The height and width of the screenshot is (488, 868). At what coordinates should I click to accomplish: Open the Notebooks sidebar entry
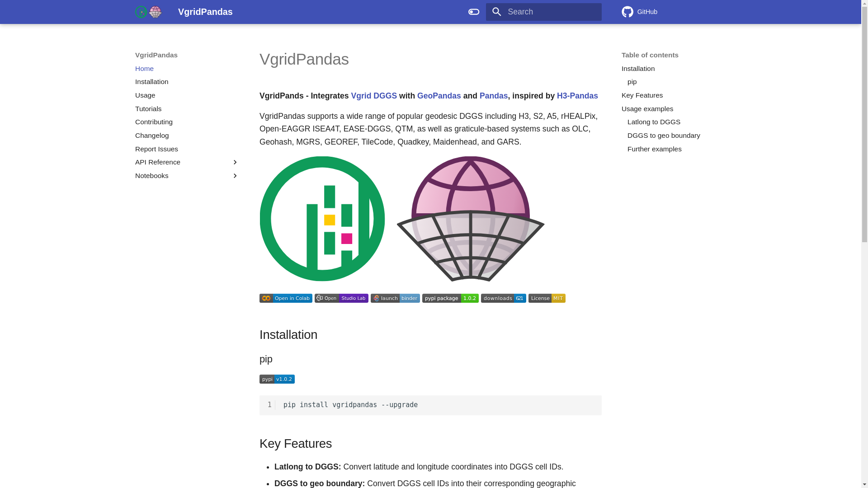[152, 176]
